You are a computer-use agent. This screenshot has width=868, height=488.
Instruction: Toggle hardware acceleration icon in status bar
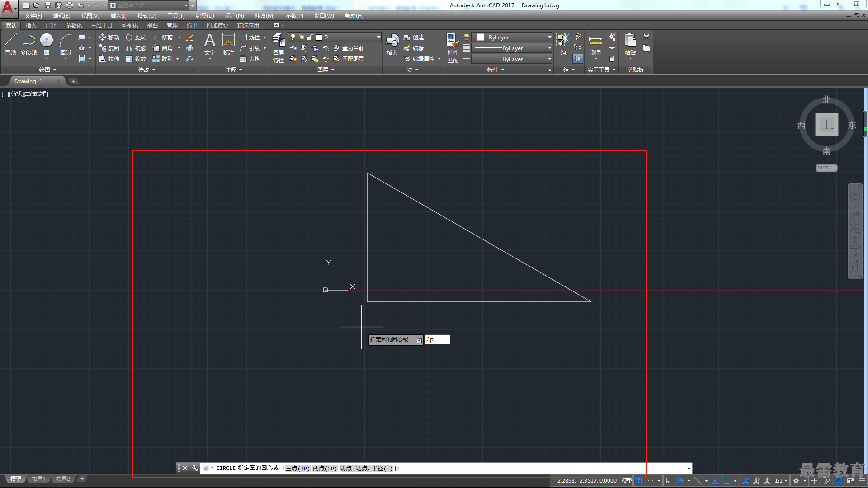point(839,481)
